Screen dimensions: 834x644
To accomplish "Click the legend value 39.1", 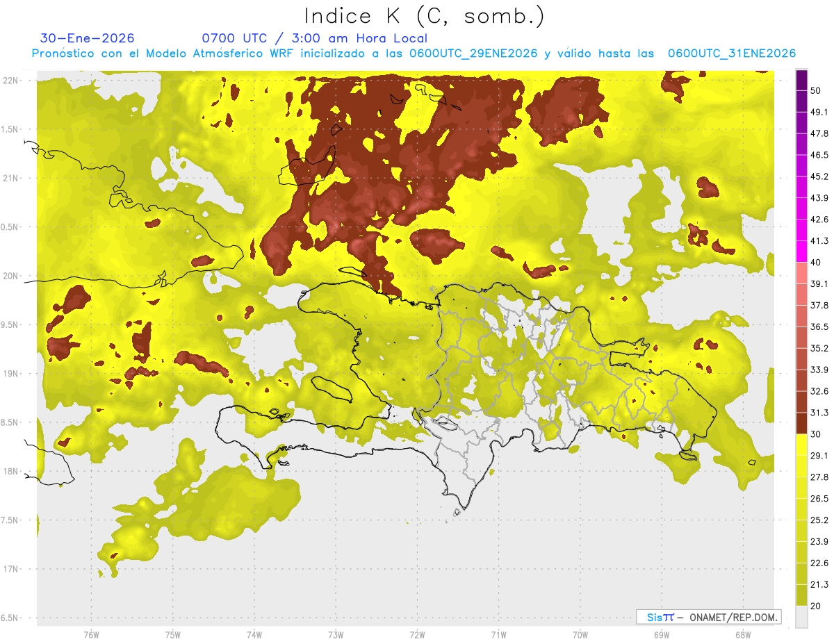I will point(819,284).
